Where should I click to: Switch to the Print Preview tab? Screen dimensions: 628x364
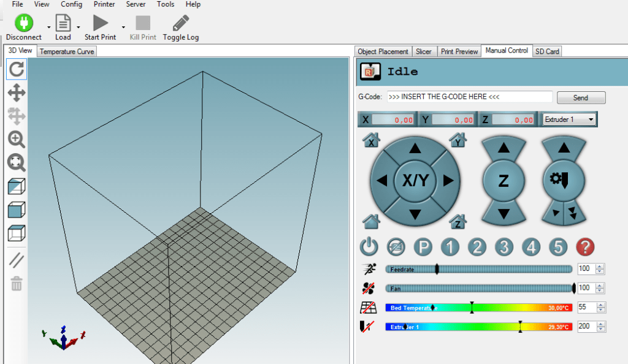click(x=459, y=51)
